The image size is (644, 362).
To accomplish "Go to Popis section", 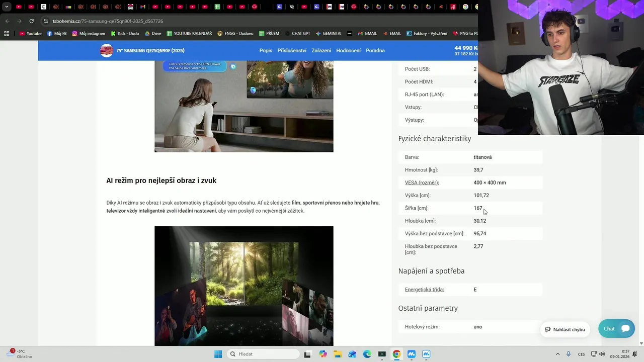I will [x=266, y=50].
